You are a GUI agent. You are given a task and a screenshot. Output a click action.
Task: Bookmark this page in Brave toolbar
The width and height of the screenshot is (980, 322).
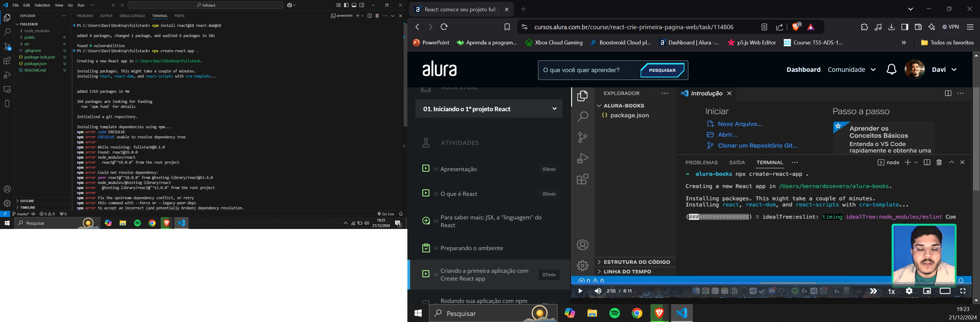click(x=507, y=27)
